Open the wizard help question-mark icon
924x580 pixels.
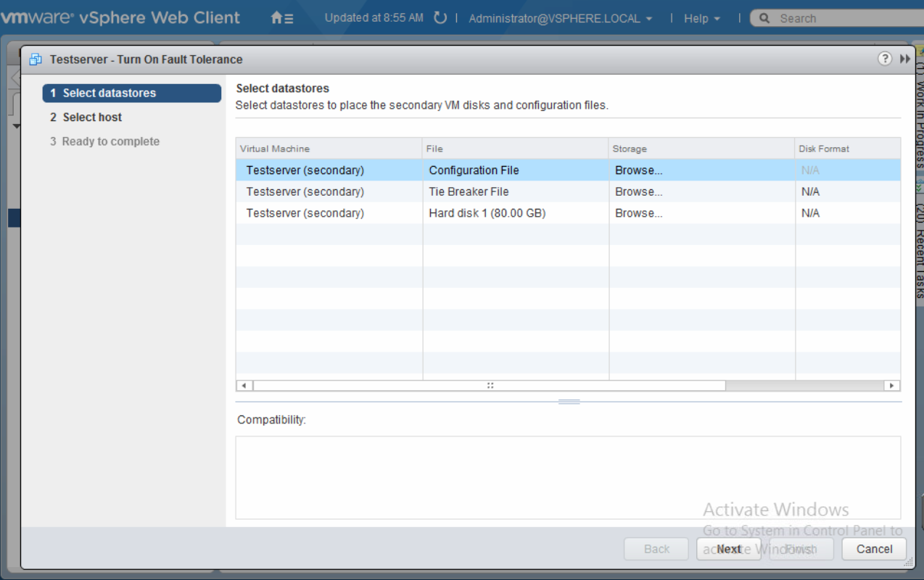pyautogui.click(x=885, y=59)
